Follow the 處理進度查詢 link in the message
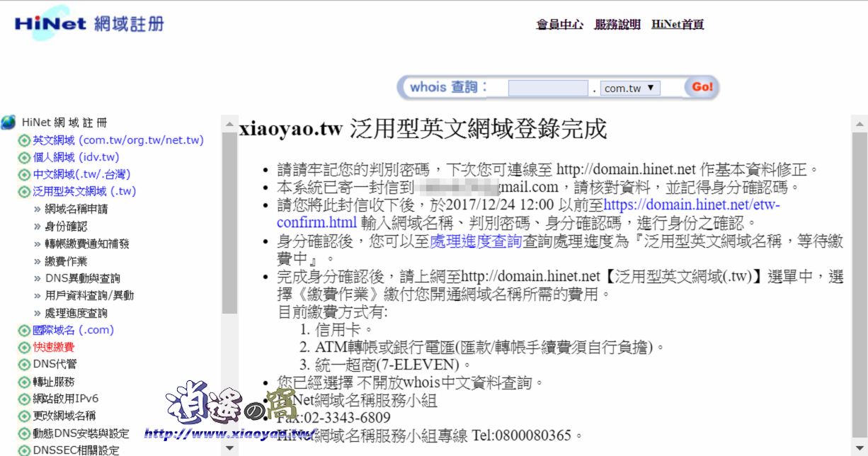 pyautogui.click(x=476, y=241)
